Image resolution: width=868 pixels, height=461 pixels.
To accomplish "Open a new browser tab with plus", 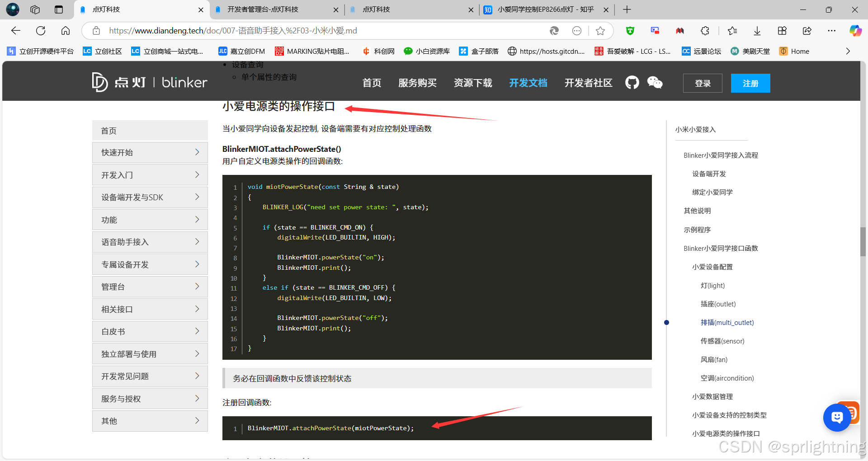I will point(627,9).
